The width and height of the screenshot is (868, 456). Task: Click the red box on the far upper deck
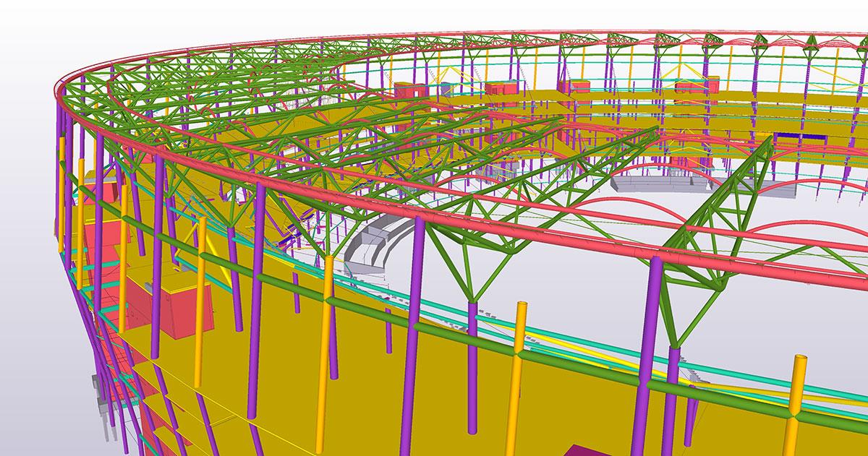(x=409, y=93)
